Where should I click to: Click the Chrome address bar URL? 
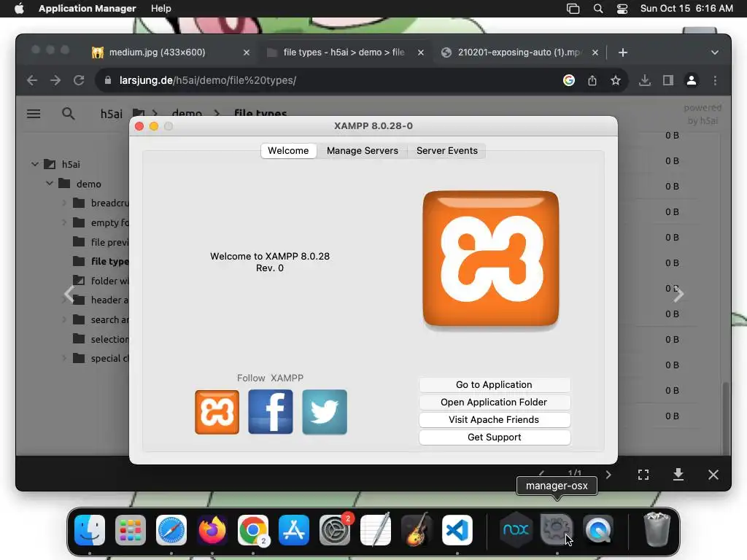click(208, 80)
